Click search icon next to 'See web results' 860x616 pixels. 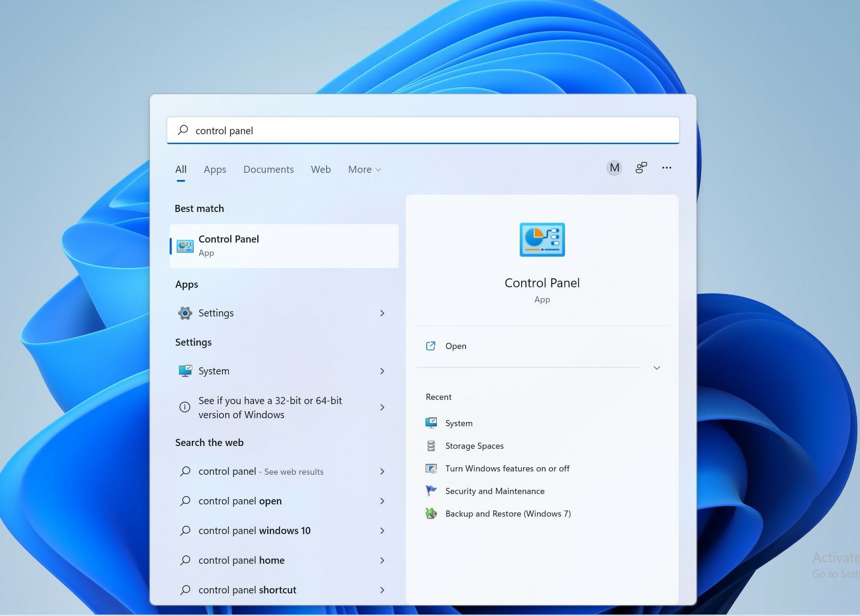coord(185,471)
